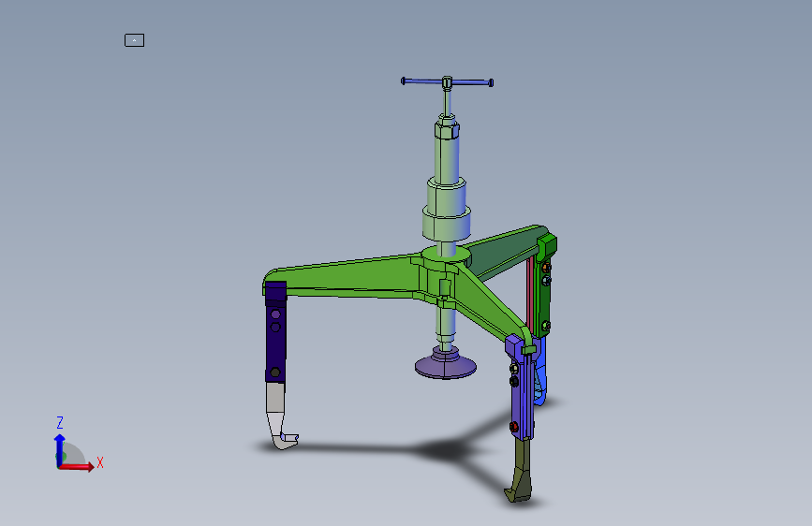Select the purple pressure pad disc
812x526 pixels.
(446, 367)
